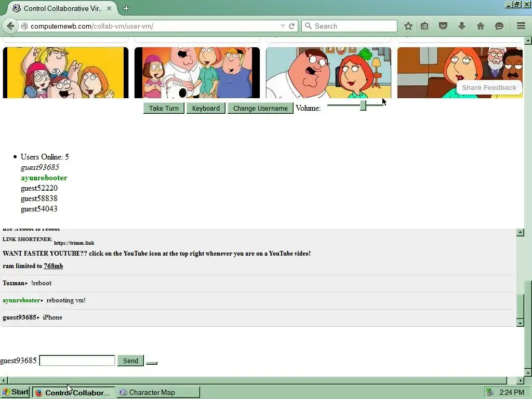532x399 pixels.
Task: Open the first Family Guy thumbnail with the yellow background
Action: [65, 73]
